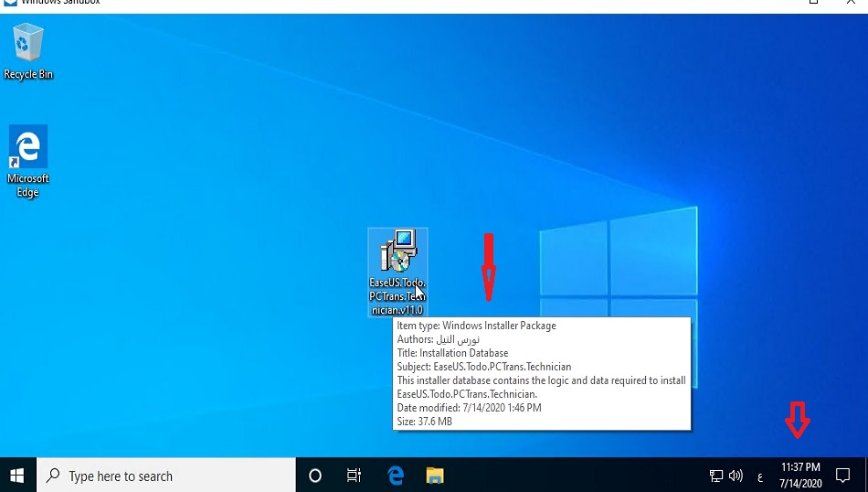This screenshot has width=868, height=492.
Task: Click the Show desktop strip at taskbar end
Action: click(x=866, y=476)
